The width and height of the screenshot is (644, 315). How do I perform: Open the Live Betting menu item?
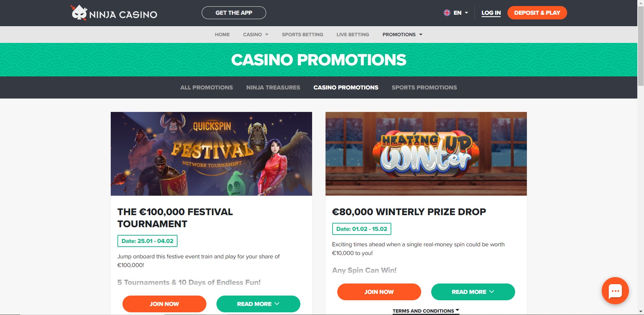(353, 35)
